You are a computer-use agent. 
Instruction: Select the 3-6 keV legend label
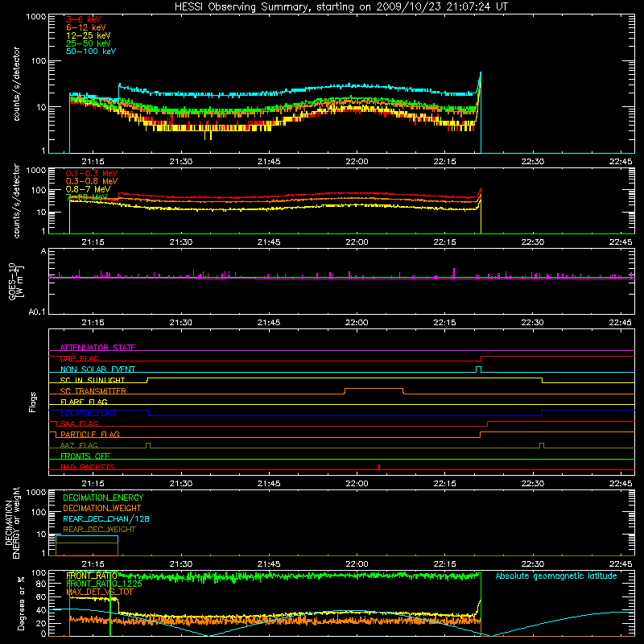(84, 19)
